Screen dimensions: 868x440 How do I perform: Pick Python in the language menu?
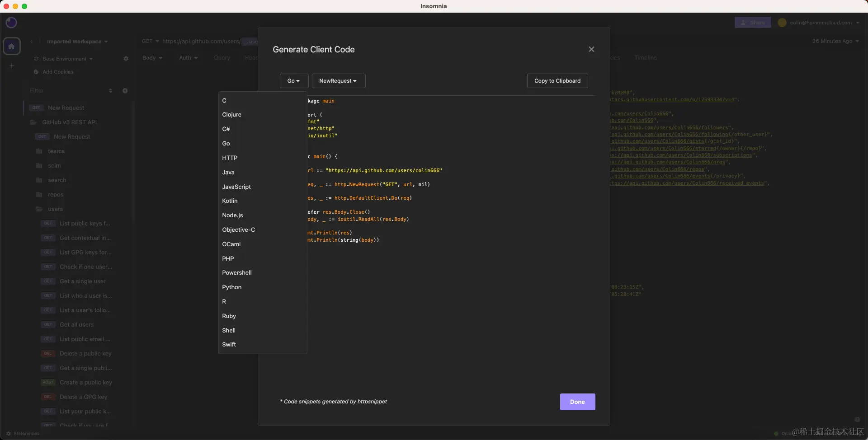[263, 287]
